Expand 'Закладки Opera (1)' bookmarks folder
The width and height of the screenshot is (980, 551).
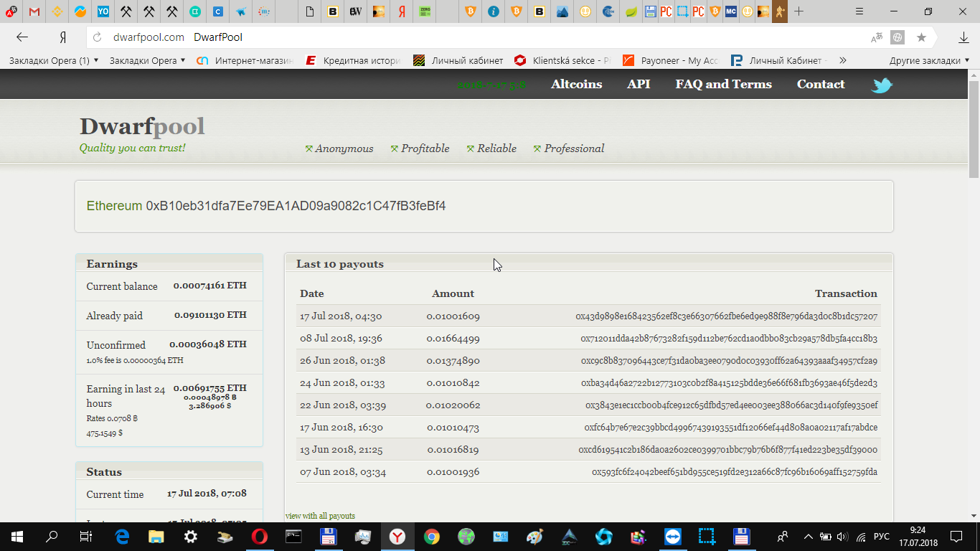point(54,60)
